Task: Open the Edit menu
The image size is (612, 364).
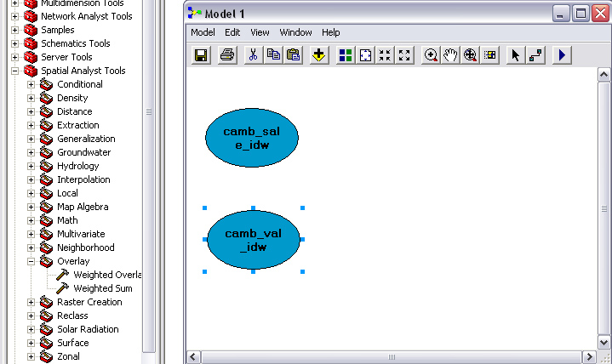Action: (x=232, y=32)
